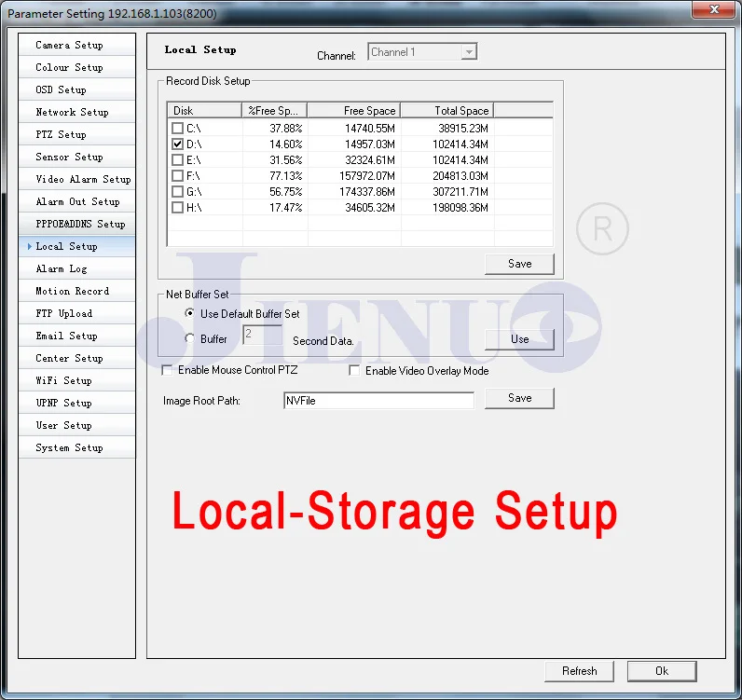Open UPNP Setup
This screenshot has width=742, height=700.
point(76,403)
